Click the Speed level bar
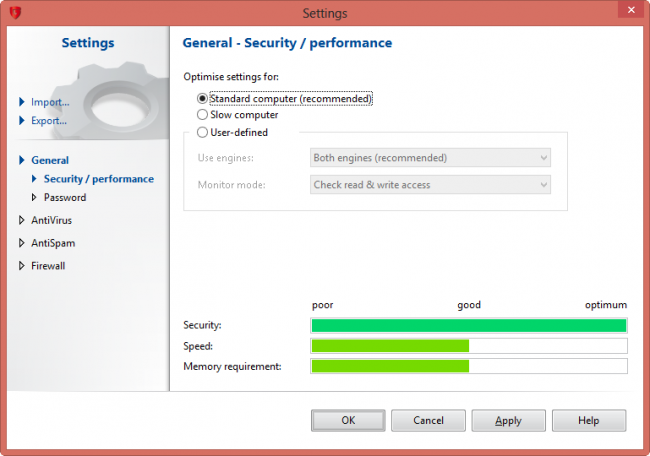This screenshot has width=650, height=456. 469,346
